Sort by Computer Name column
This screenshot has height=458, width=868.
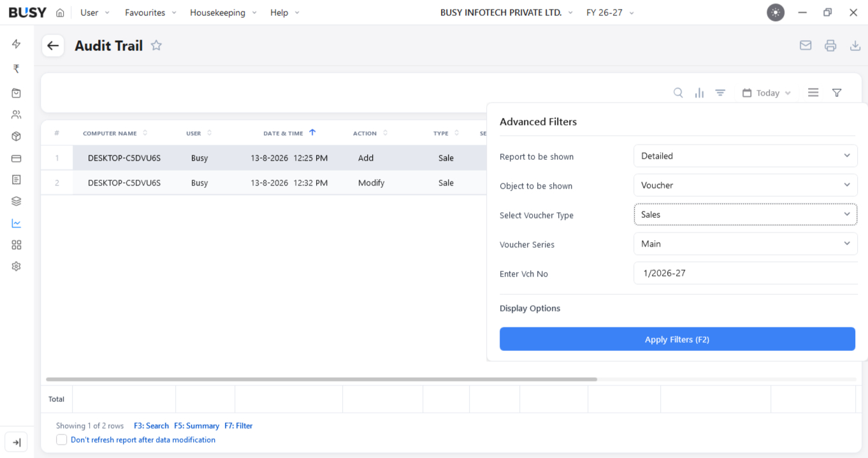[115, 133]
